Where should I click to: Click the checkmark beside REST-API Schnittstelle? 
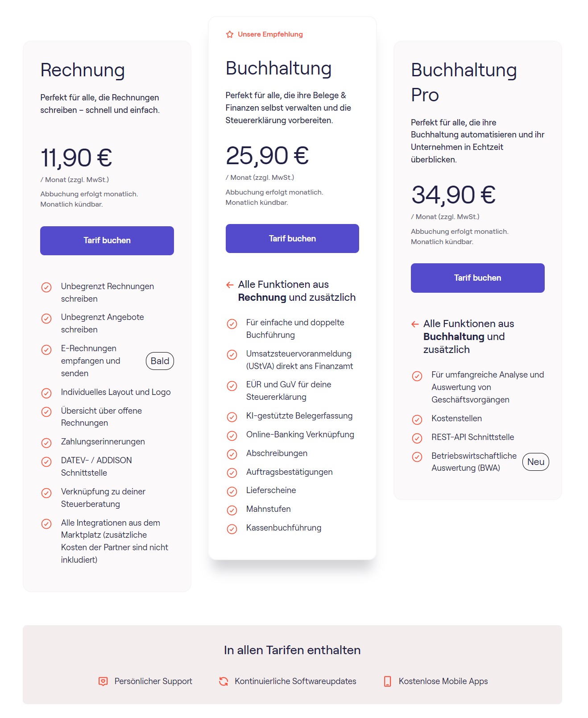pyautogui.click(x=417, y=438)
